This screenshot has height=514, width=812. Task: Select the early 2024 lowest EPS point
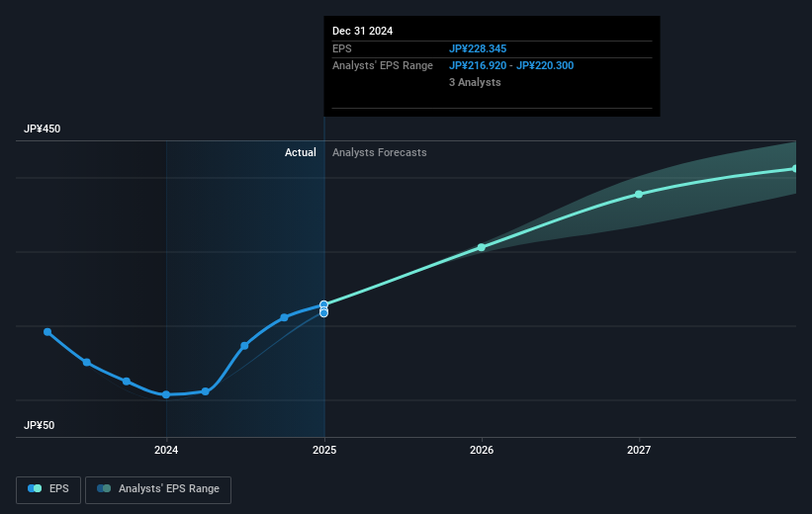(x=166, y=394)
